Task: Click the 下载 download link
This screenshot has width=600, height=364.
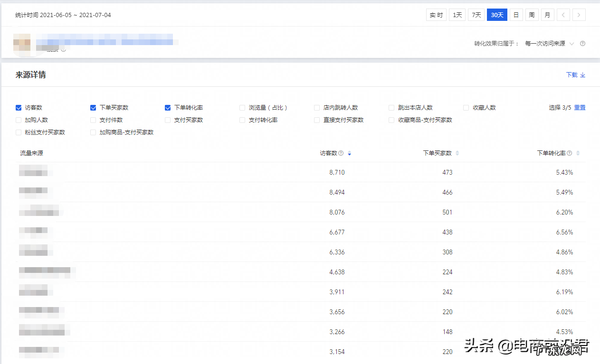Action: [575, 75]
